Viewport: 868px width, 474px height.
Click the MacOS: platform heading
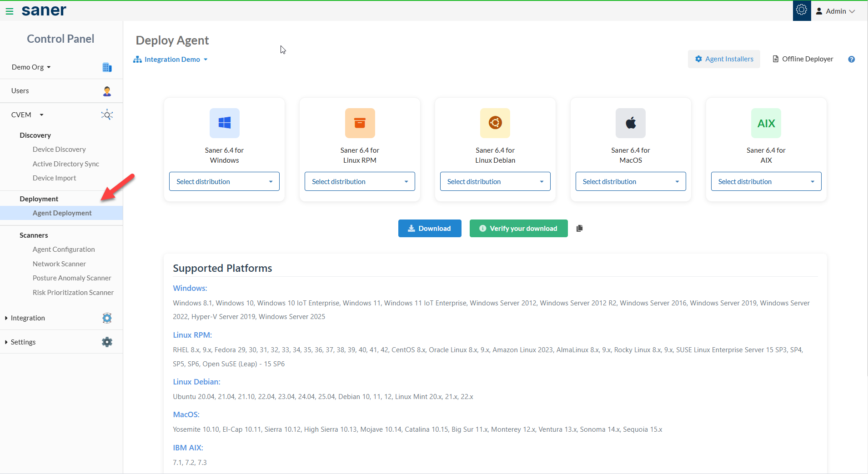(x=186, y=414)
